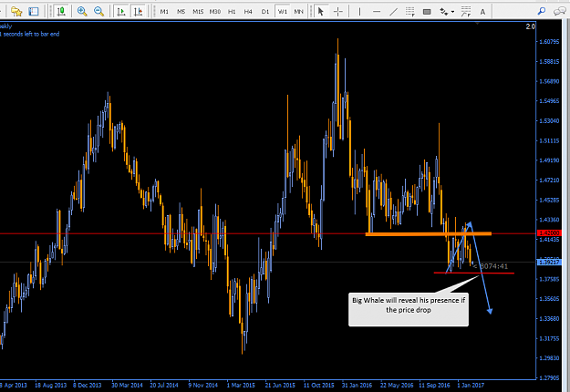Click date label 9 Nov 2014
The height and width of the screenshot is (392, 570).
202,385
